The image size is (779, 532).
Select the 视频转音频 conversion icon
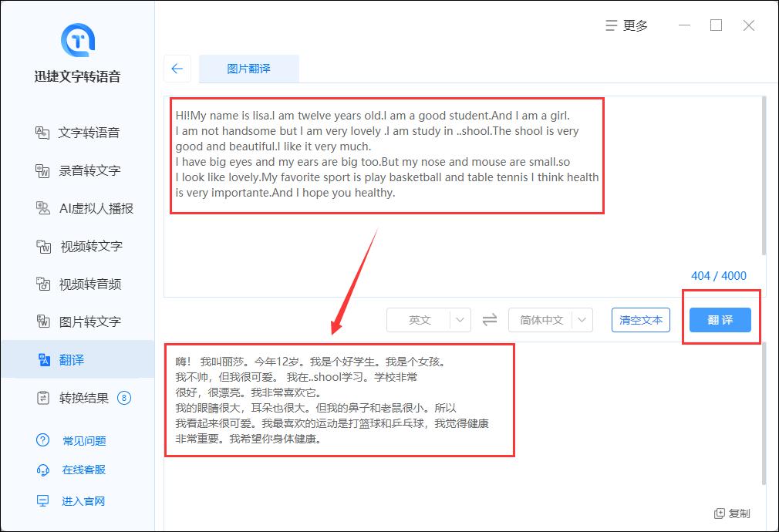(42, 284)
